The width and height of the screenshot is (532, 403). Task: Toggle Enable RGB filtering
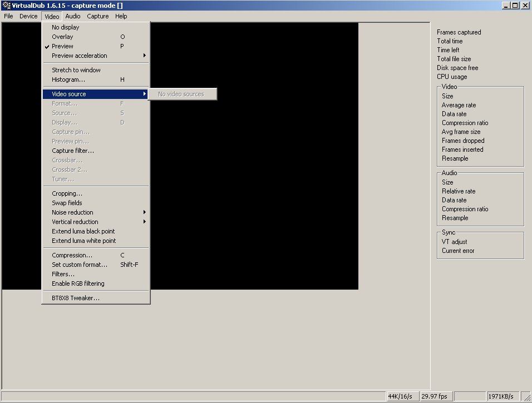click(x=96, y=283)
